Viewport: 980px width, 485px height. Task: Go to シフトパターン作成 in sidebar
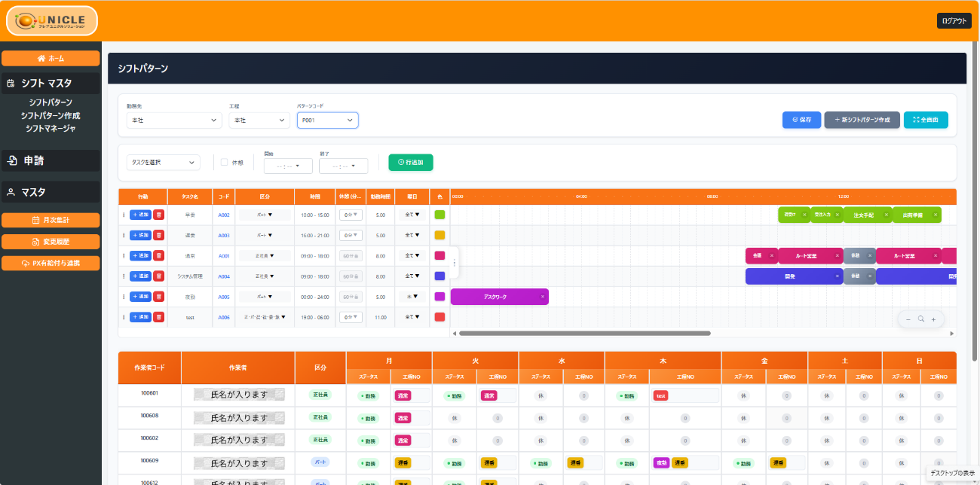click(51, 115)
